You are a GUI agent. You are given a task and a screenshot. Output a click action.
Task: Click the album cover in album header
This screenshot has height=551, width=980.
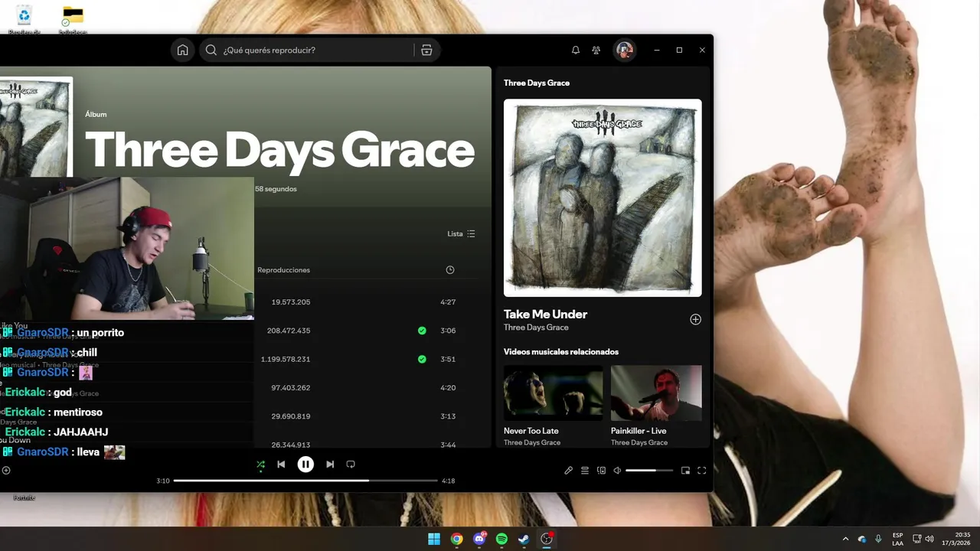point(36,127)
